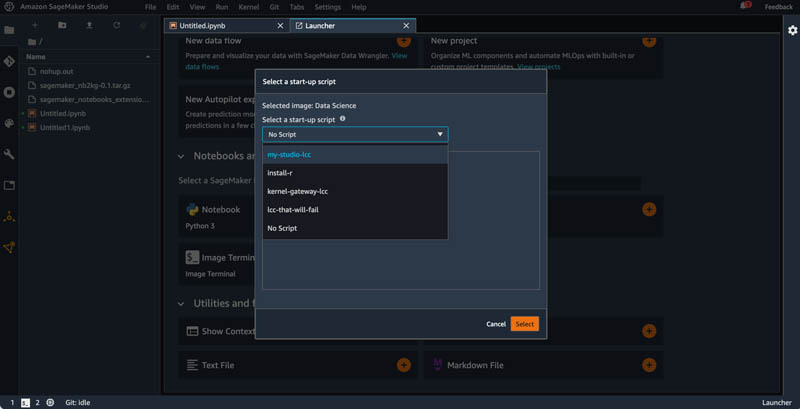Close the Untitled.ipynb tab
This screenshot has height=409, width=800.
point(280,25)
